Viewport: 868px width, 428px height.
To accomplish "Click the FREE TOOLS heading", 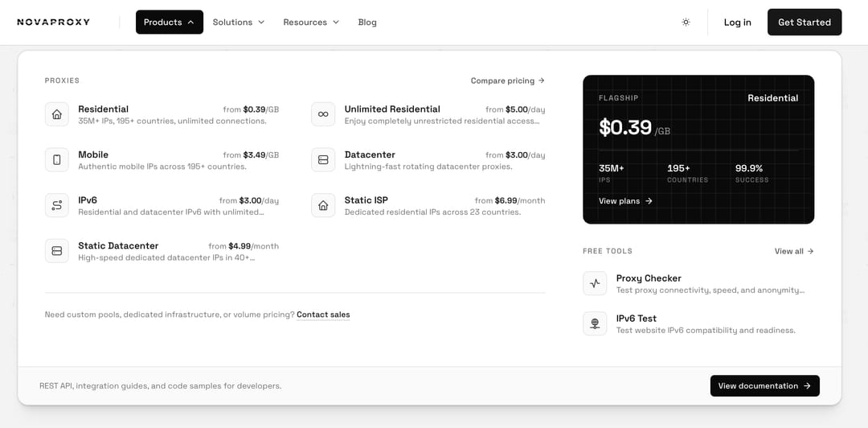I will [x=608, y=251].
